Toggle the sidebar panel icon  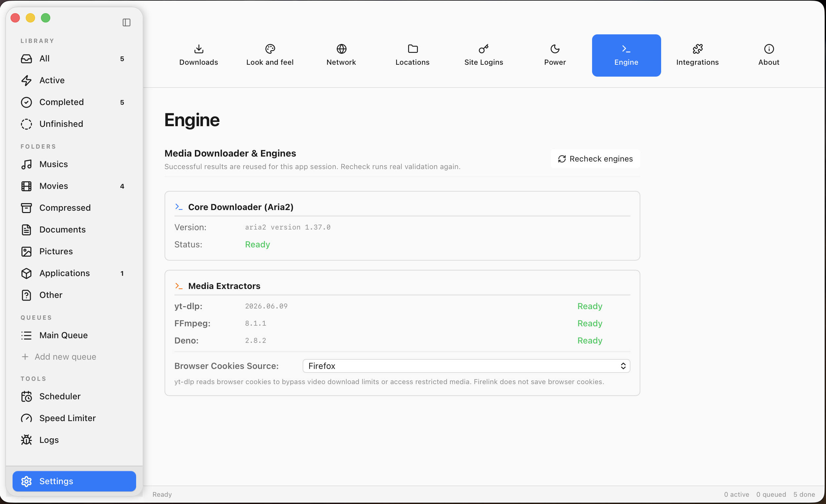[x=127, y=22]
